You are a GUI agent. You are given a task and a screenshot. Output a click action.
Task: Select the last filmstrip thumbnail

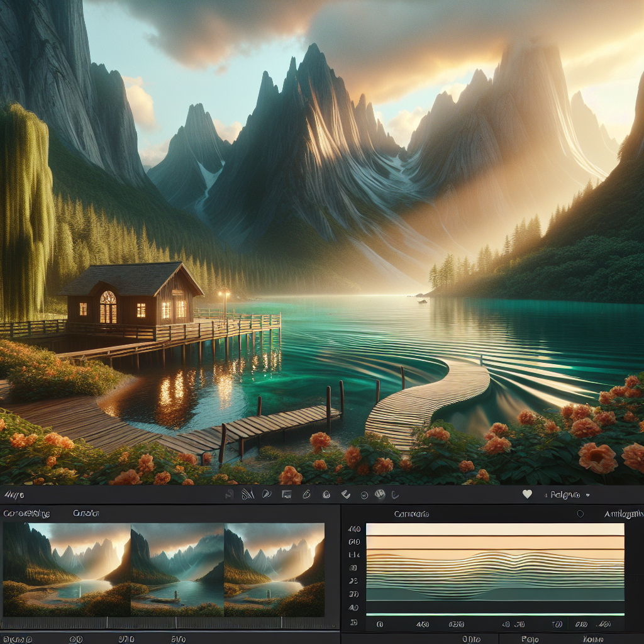point(274,569)
